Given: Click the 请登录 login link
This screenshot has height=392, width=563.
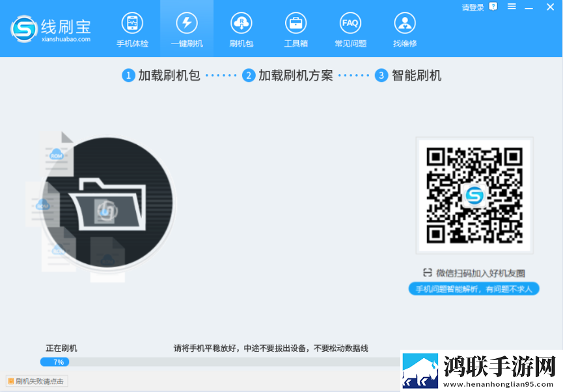Looking at the screenshot, I should click(x=473, y=8).
